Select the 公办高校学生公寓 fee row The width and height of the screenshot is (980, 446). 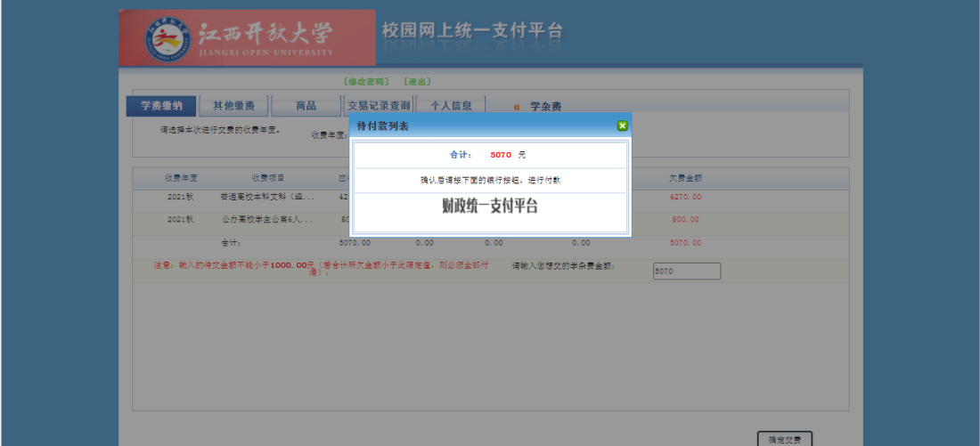pyautogui.click(x=267, y=220)
